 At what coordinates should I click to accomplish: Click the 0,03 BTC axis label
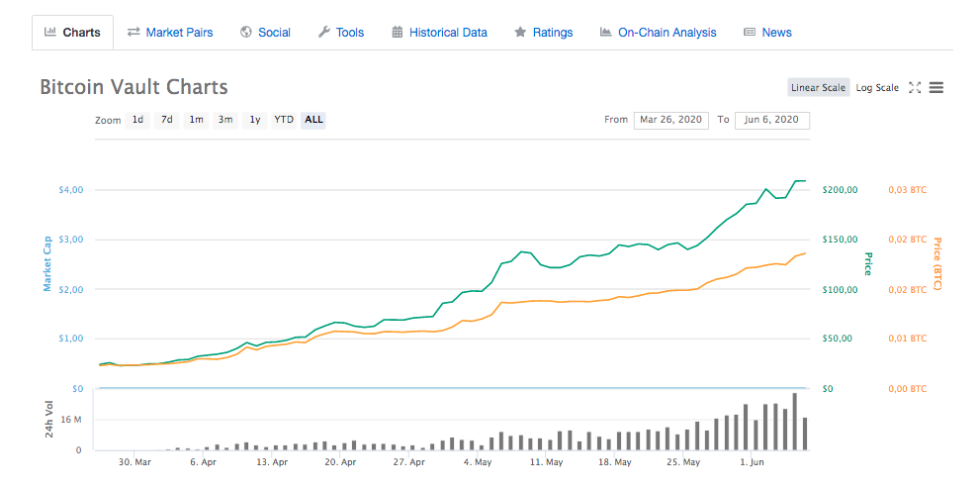(908, 190)
